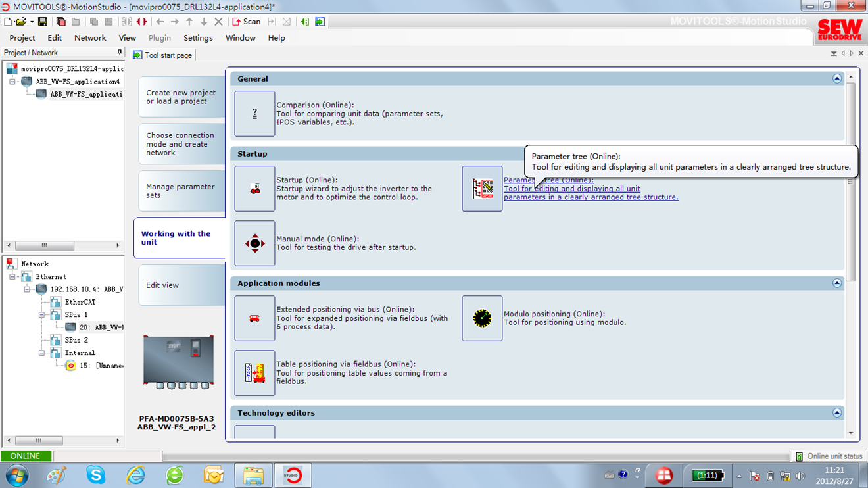Image resolution: width=868 pixels, height=488 pixels.
Task: Open Skype from the Windows taskbar
Action: (x=96, y=475)
